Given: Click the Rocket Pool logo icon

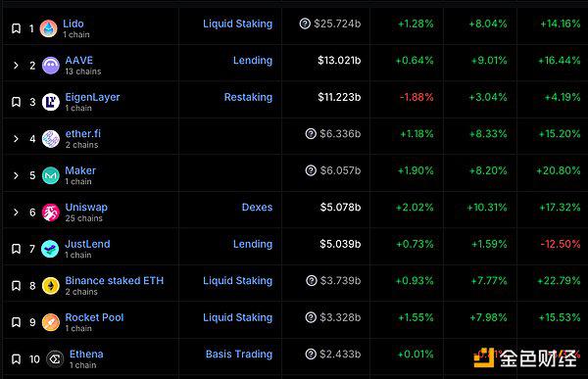Looking at the screenshot, I should coord(51,322).
